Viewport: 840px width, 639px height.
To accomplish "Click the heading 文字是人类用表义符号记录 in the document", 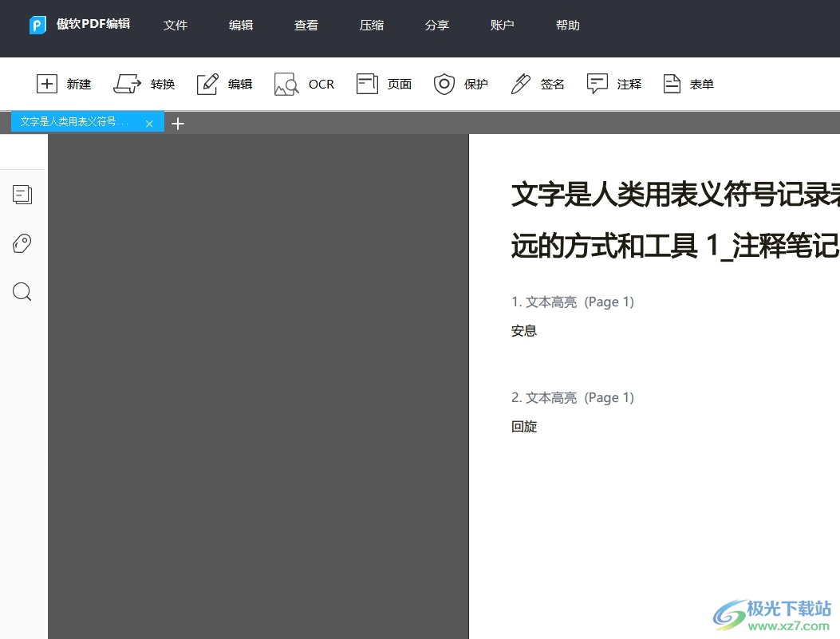I will [676, 194].
